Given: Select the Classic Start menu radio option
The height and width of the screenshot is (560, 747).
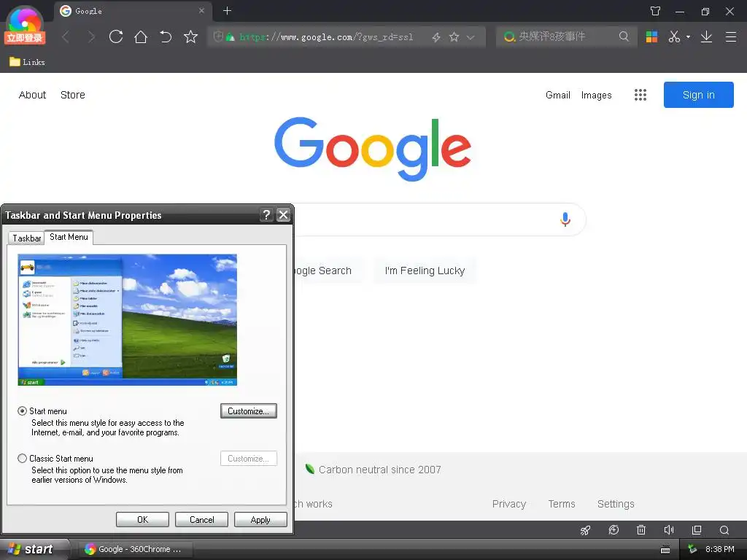Looking at the screenshot, I should pos(22,459).
